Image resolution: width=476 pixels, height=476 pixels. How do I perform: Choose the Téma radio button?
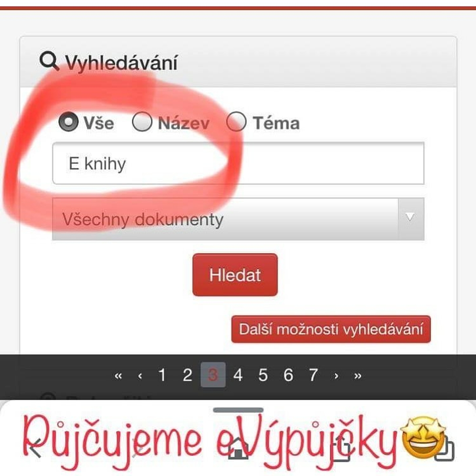pos(236,122)
